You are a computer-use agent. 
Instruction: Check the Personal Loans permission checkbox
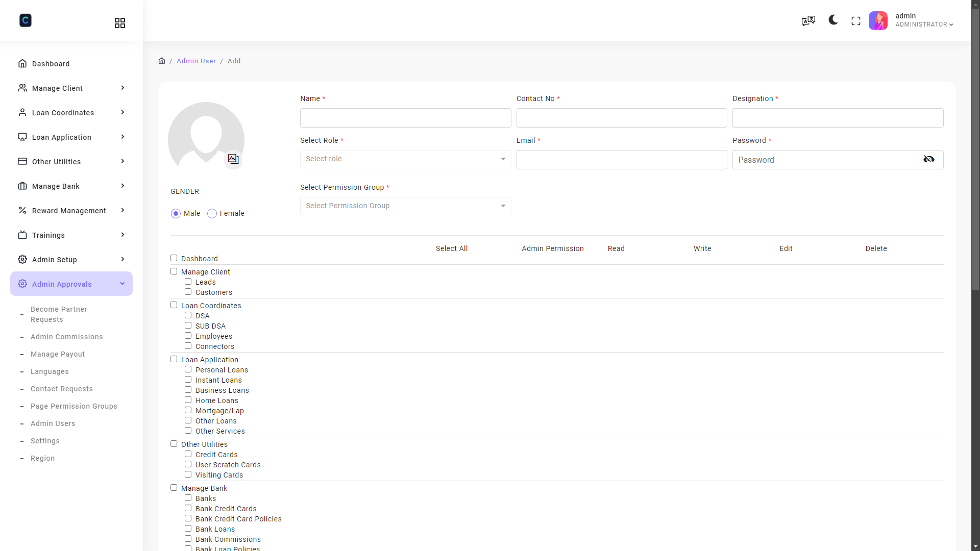pos(188,369)
